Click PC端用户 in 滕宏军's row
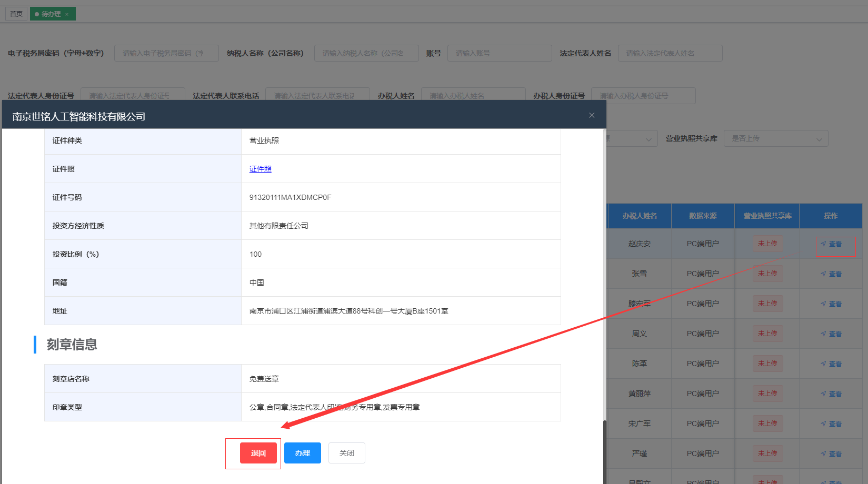The height and width of the screenshot is (484, 868). [x=703, y=304]
